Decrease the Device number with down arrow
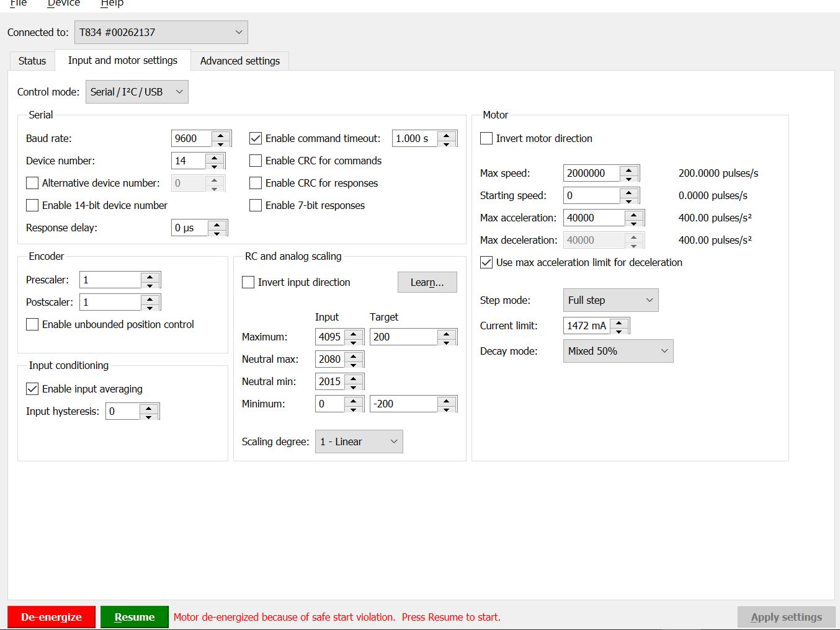This screenshot has width=840, height=630. click(215, 166)
